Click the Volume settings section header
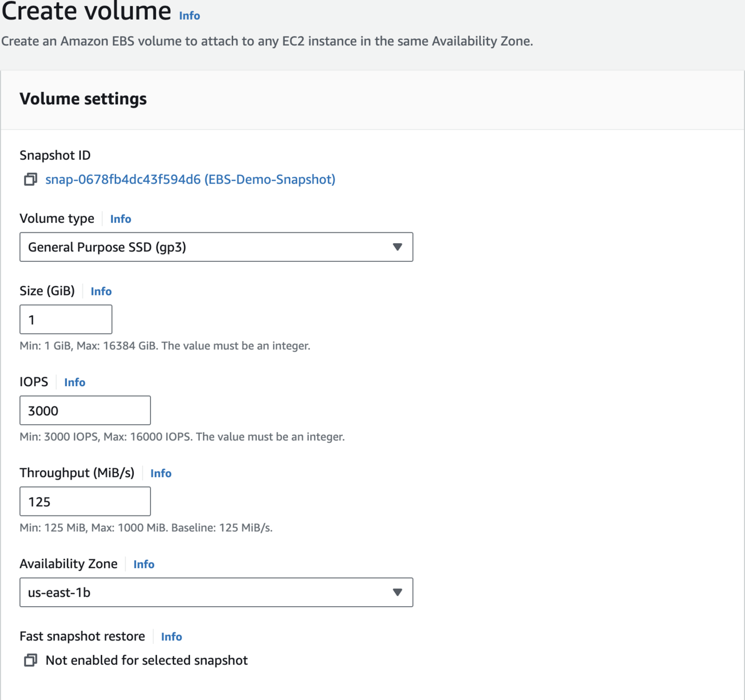Viewport: 745px width, 700px height. coord(83,99)
